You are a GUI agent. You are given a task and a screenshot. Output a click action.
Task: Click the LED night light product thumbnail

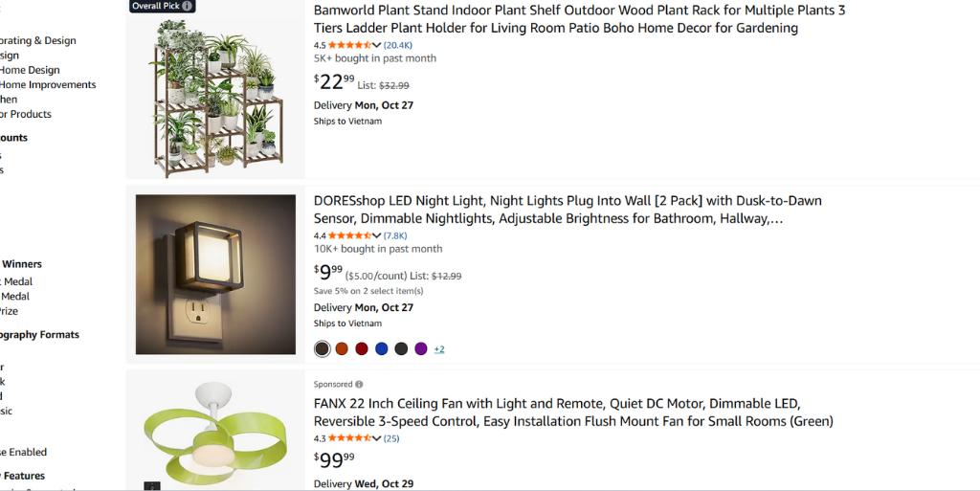point(215,275)
